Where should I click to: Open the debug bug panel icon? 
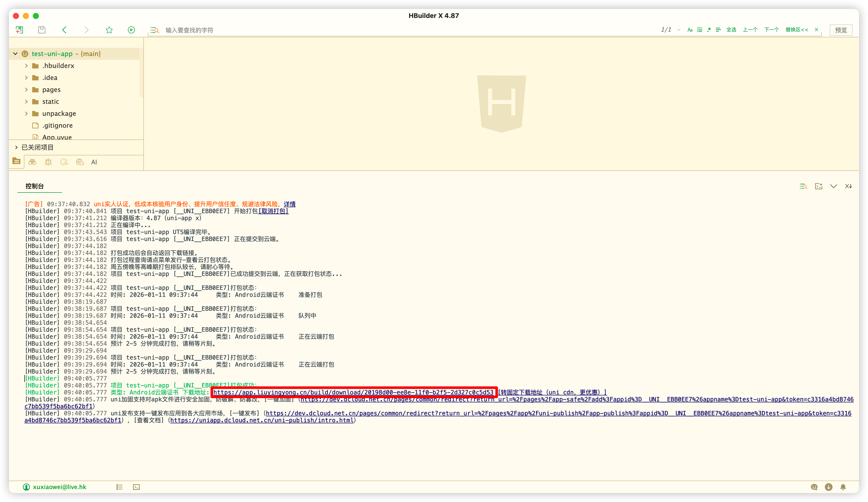pyautogui.click(x=48, y=162)
